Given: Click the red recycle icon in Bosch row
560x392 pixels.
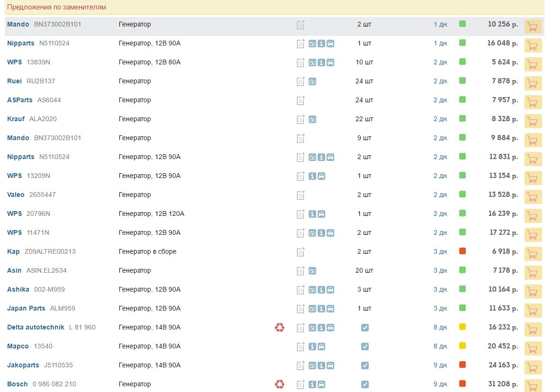Looking at the screenshot, I should tap(280, 384).
